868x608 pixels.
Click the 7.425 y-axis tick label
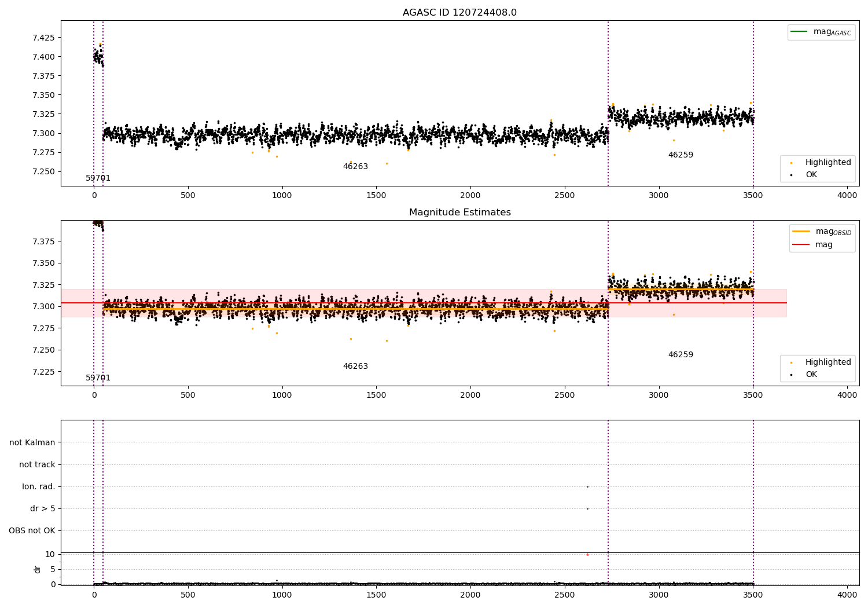click(x=43, y=38)
